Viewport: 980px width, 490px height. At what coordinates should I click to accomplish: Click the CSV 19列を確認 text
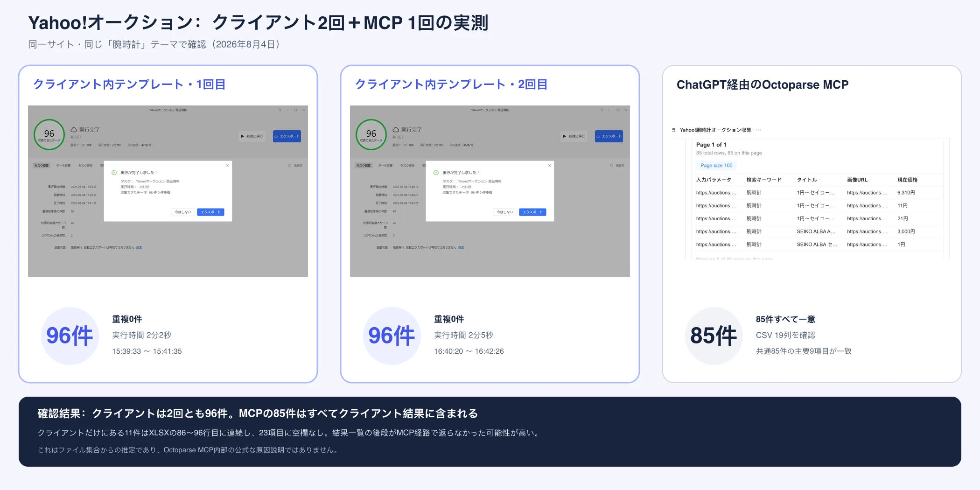pos(785,335)
